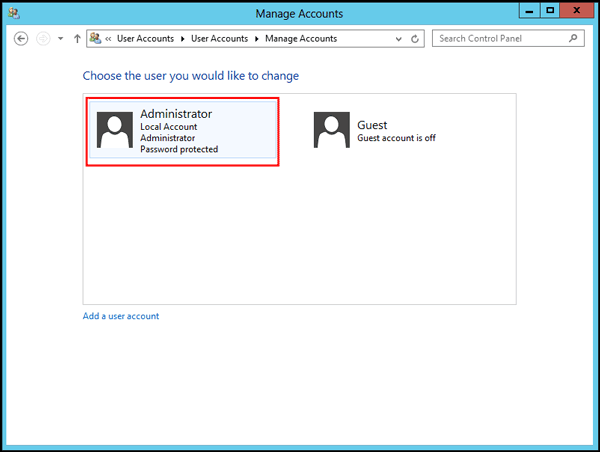Viewport: 600px width, 452px height.
Task: Select the Guest account name
Action: [x=372, y=125]
